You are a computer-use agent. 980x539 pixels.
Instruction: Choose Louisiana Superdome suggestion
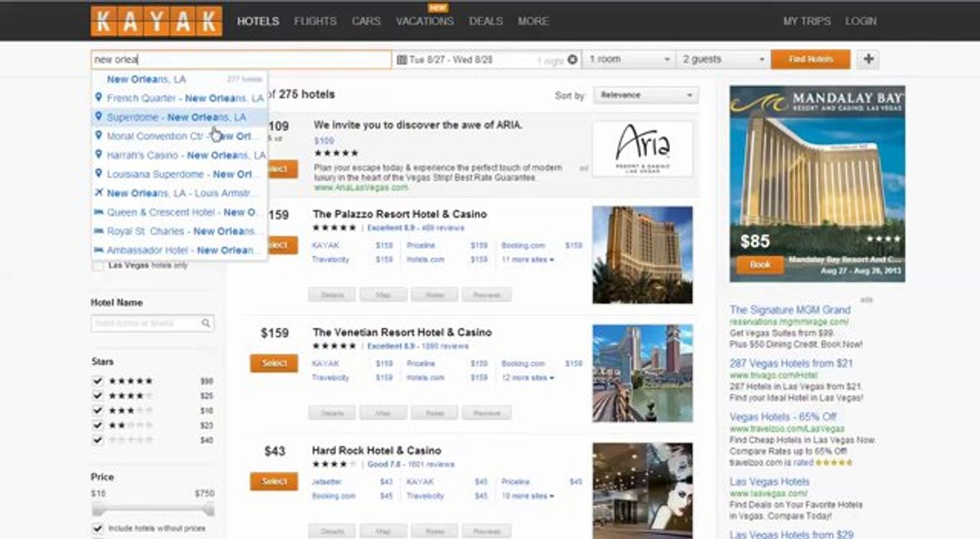click(179, 174)
